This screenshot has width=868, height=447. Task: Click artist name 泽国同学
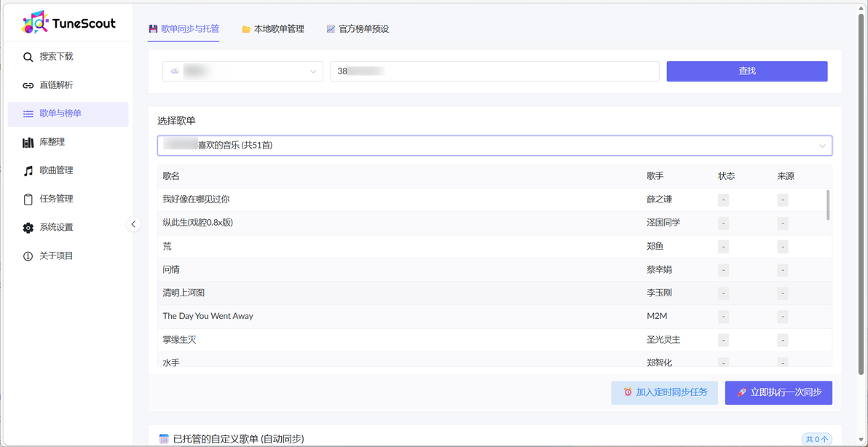(663, 223)
